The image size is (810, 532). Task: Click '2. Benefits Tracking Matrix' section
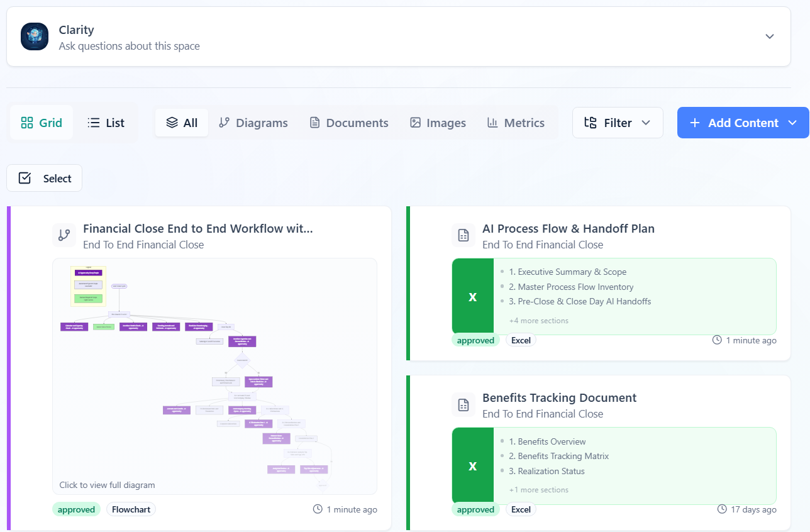pyautogui.click(x=558, y=456)
